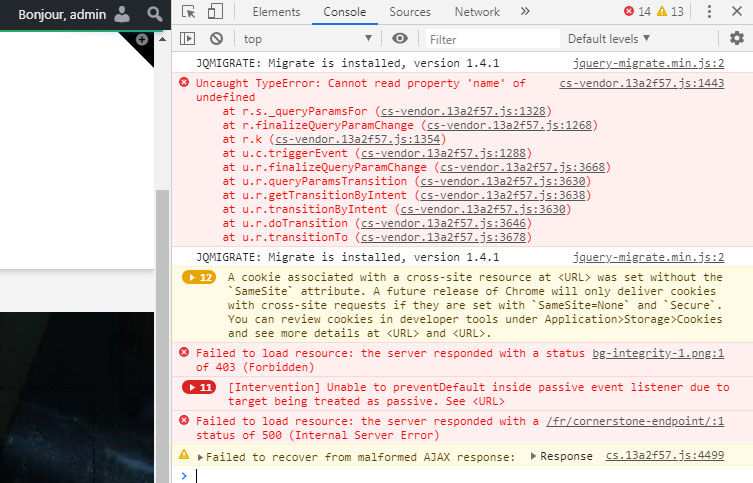Screen dimensions: 753x483
Task: Click the yellow warning count badge
Action: (x=670, y=12)
